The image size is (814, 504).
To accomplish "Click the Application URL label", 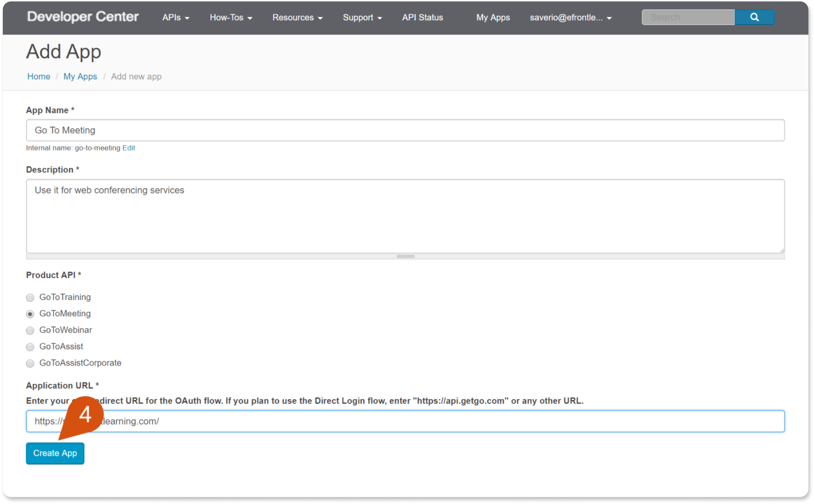I will tap(62, 386).
